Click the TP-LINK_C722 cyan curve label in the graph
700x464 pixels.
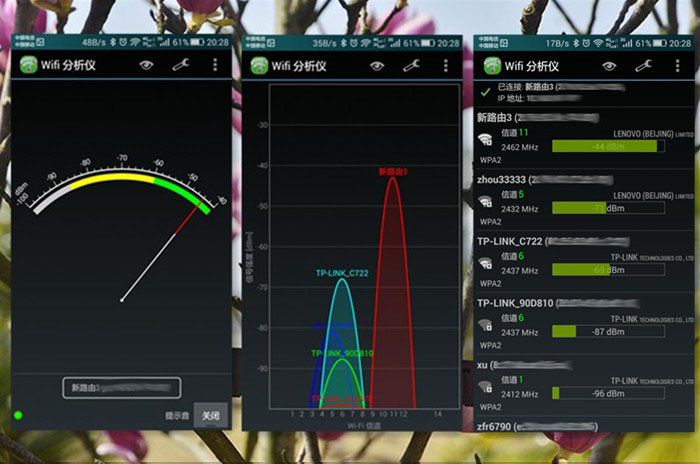coord(342,273)
